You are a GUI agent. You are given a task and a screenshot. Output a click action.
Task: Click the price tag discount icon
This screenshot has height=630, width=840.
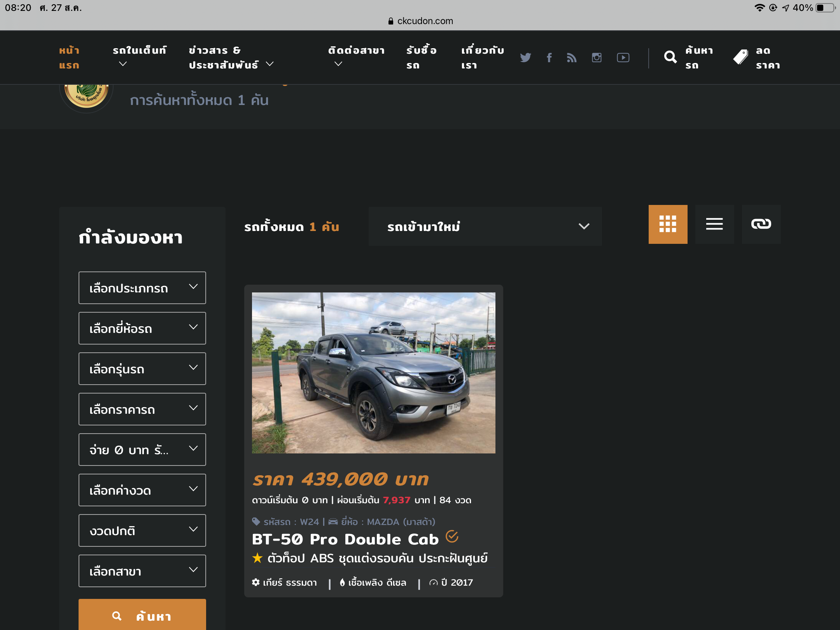tap(740, 57)
